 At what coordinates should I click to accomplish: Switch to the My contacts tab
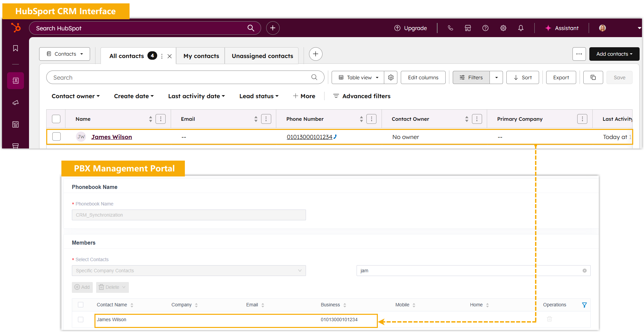(201, 56)
